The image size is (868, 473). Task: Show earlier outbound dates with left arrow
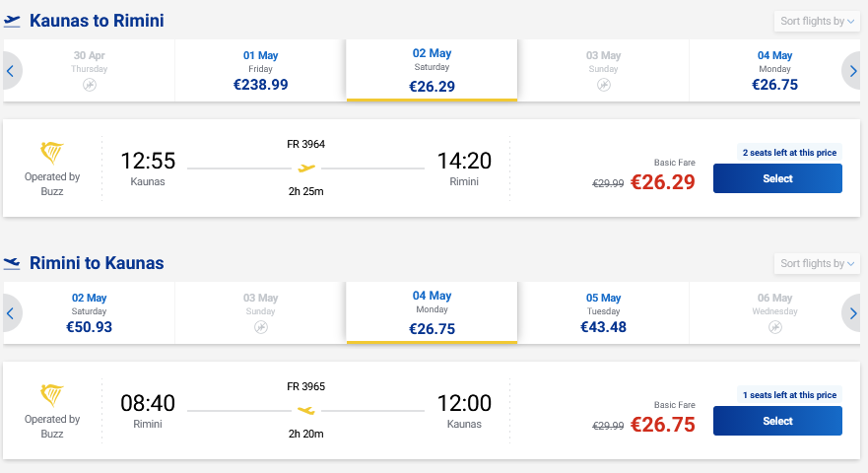pyautogui.click(x=10, y=71)
